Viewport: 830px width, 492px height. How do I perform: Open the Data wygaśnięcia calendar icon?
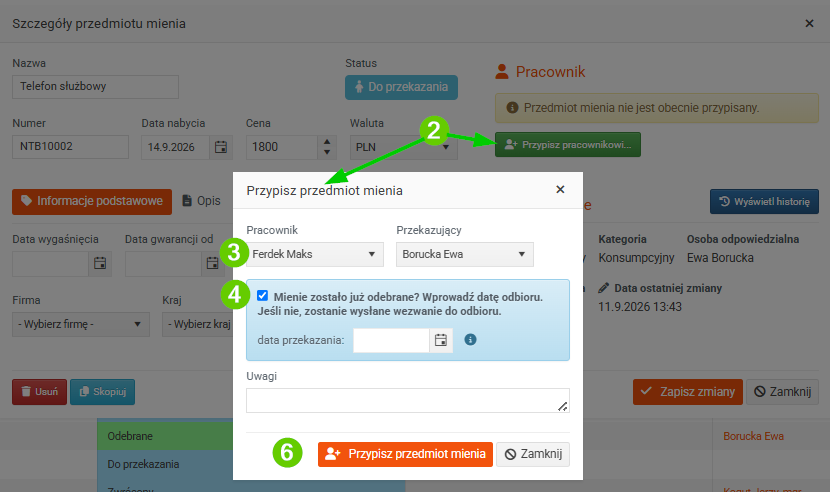pos(100,263)
